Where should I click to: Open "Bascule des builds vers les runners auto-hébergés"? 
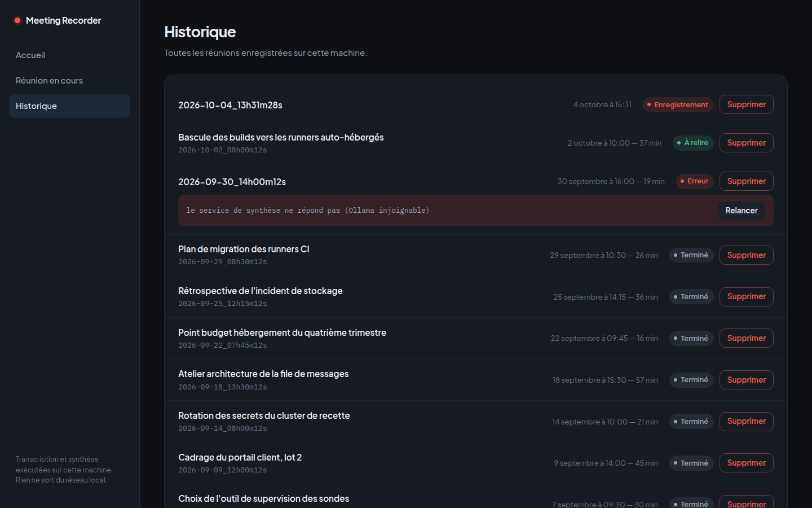click(x=281, y=137)
